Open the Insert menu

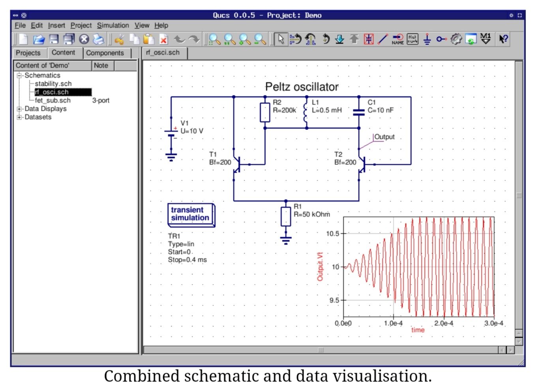[56, 26]
